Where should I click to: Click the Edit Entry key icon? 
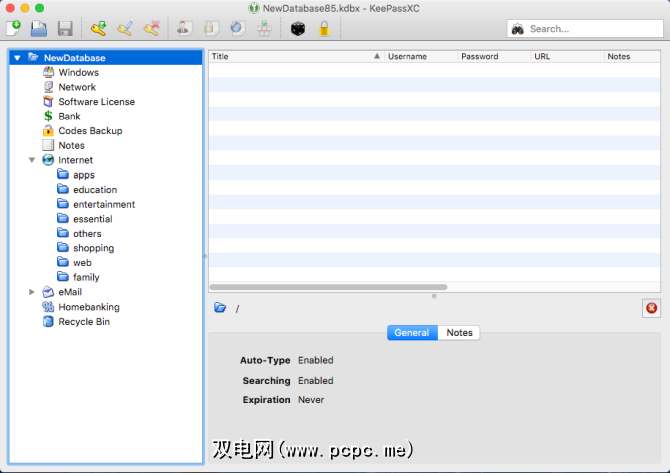tap(125, 29)
